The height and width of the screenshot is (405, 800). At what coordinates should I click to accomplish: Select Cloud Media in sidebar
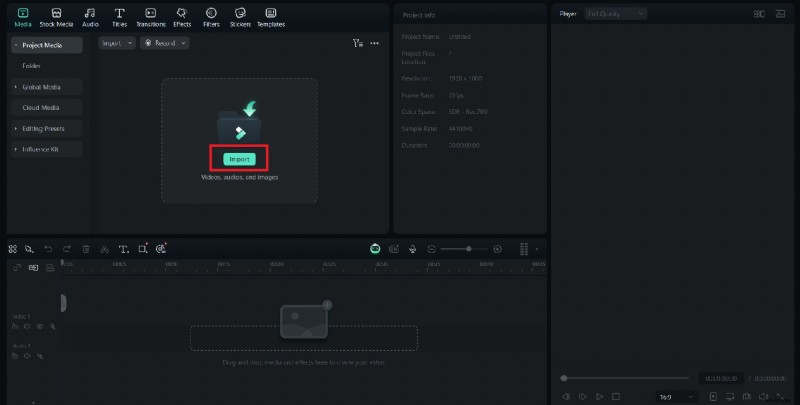41,108
